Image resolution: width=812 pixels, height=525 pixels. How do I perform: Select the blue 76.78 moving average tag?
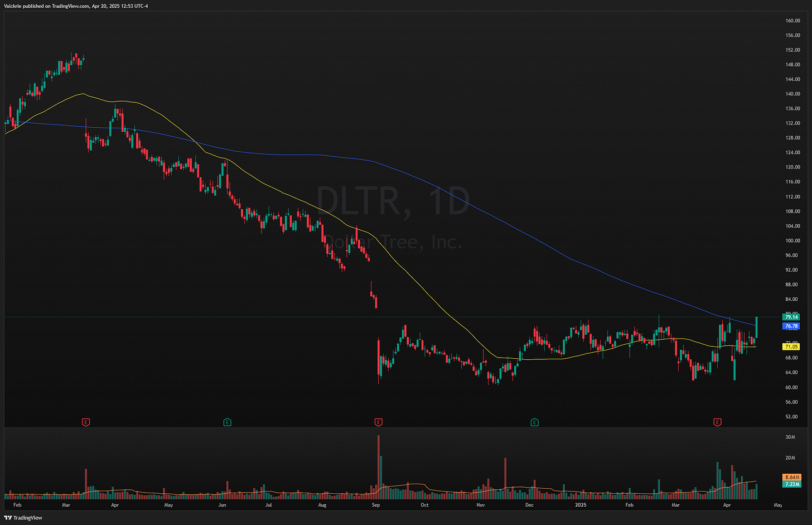click(791, 326)
